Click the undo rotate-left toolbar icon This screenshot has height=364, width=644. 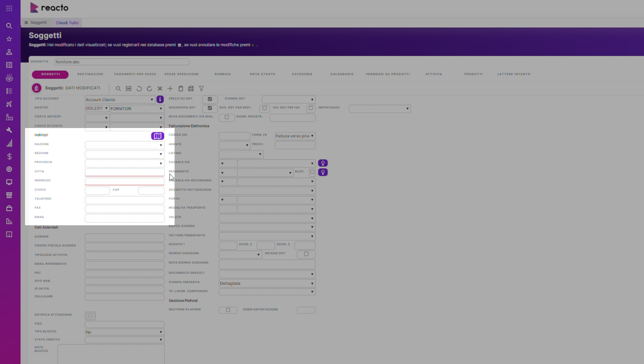139,88
